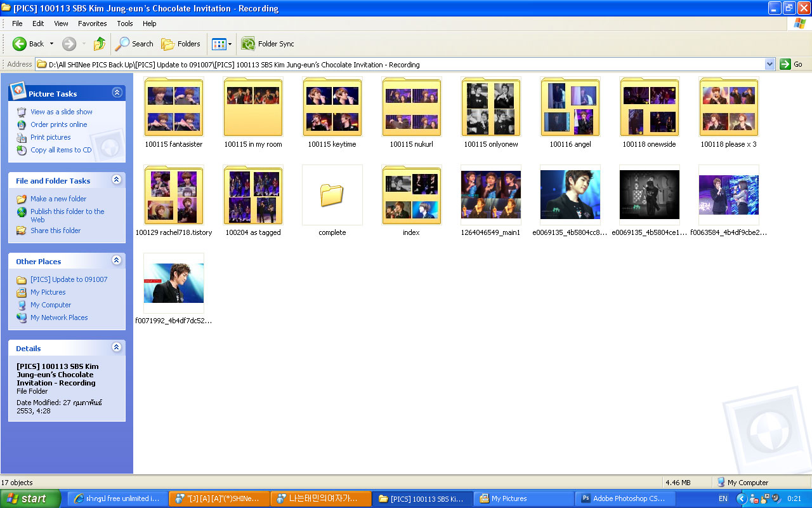
Task: Switch to the SHINee taskbar window
Action: coord(219,498)
